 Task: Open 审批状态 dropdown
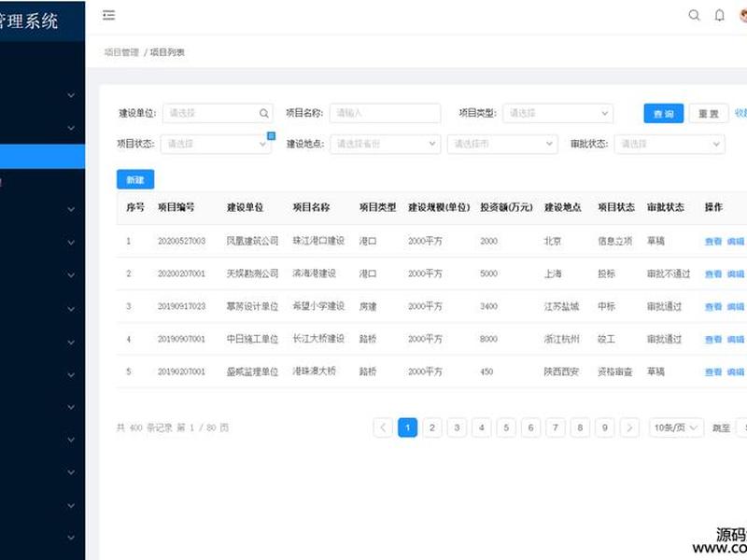point(669,144)
